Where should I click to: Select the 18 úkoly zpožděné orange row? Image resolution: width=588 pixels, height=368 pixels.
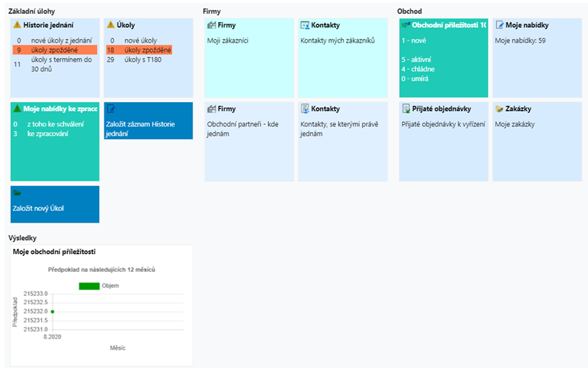[139, 50]
